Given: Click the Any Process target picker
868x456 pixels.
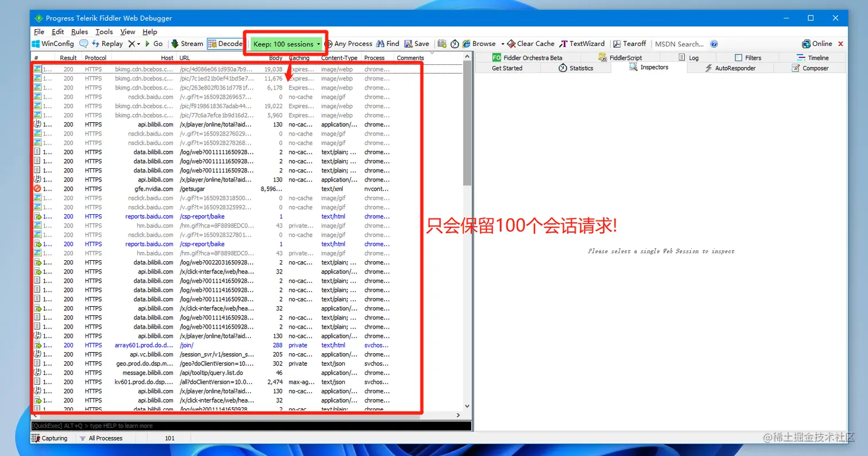Looking at the screenshot, I should pyautogui.click(x=348, y=44).
